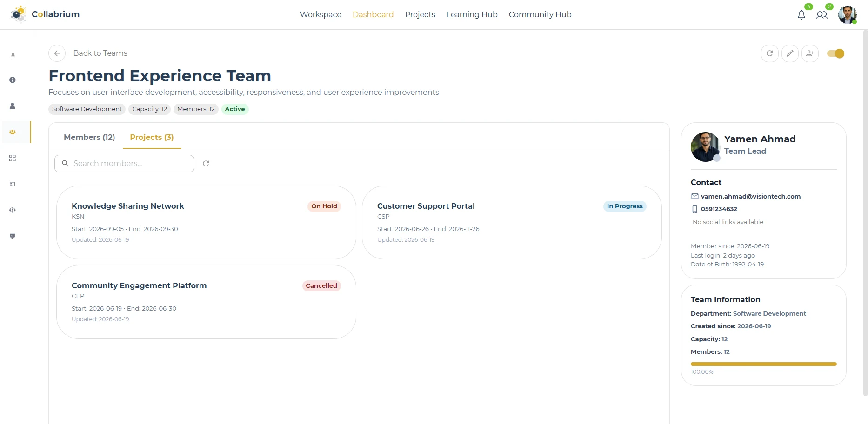
Task: Click the KSN project code
Action: point(78,217)
